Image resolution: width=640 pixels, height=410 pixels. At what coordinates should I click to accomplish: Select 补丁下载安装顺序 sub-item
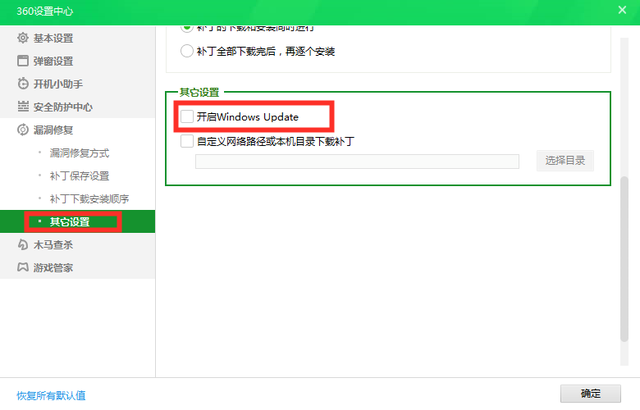click(x=89, y=199)
